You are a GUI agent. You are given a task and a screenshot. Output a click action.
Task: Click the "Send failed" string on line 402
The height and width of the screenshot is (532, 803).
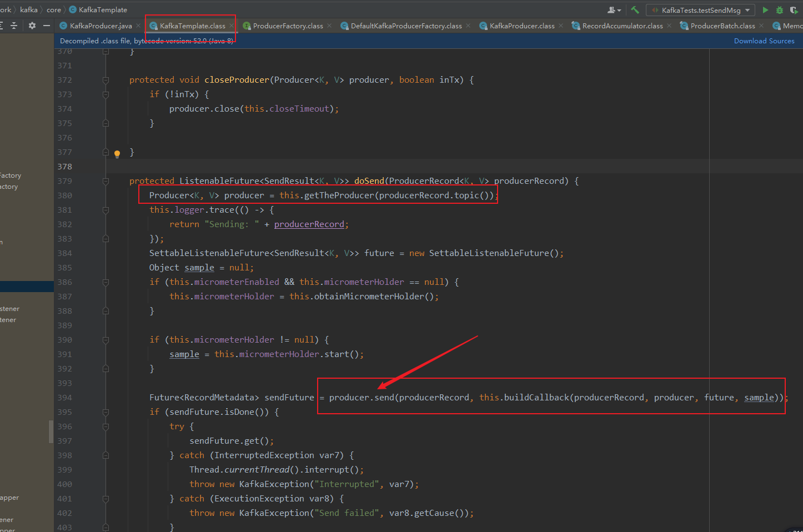click(x=347, y=513)
